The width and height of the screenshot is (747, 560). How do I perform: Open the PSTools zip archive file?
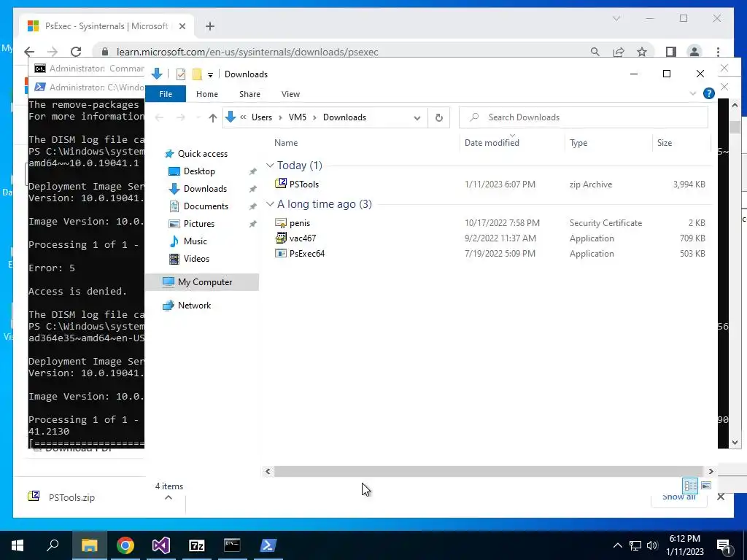coord(304,184)
